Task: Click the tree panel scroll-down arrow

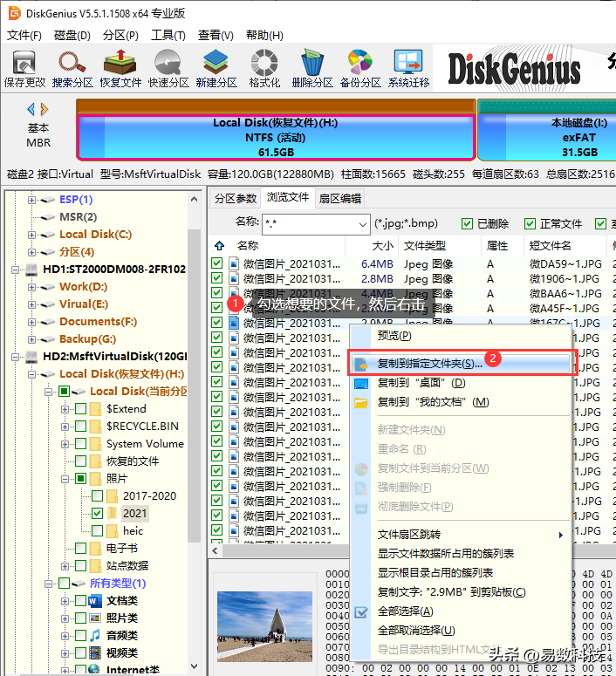Action: click(x=194, y=666)
